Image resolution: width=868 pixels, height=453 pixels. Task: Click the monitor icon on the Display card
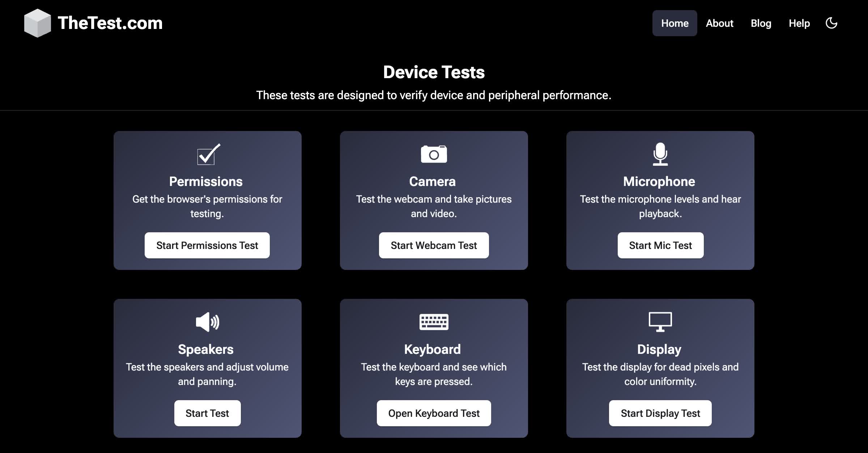click(660, 322)
